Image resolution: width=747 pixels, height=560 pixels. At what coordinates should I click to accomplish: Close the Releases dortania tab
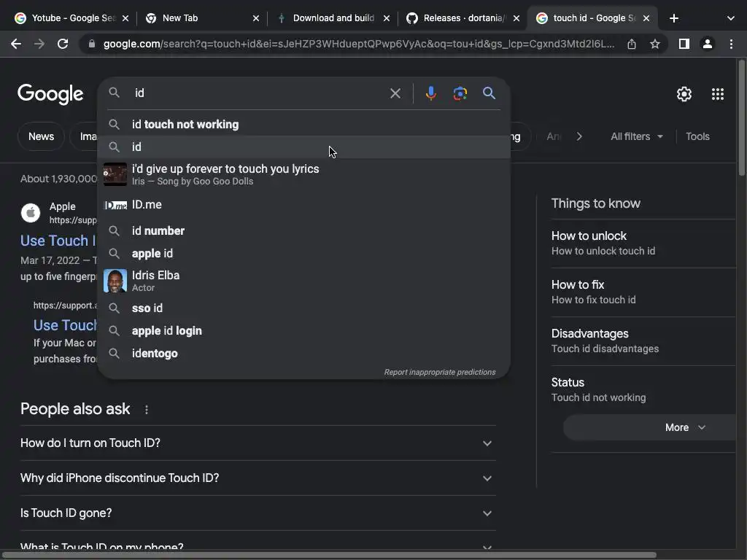tap(516, 18)
